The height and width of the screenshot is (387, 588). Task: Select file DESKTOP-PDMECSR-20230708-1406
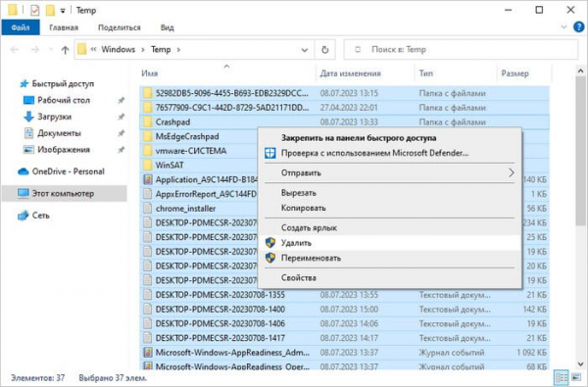(x=220, y=323)
